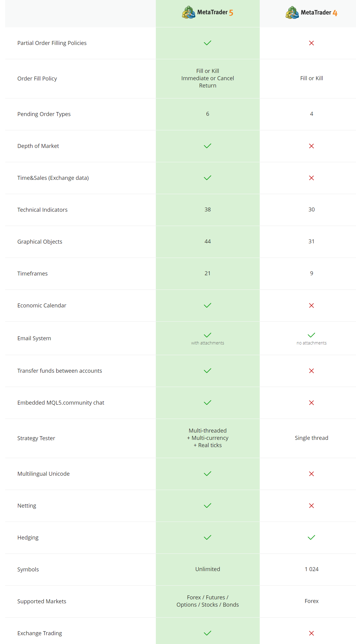This screenshot has width=356, height=644.
Task: Click the 'Single thread' cell text
Action: (311, 438)
